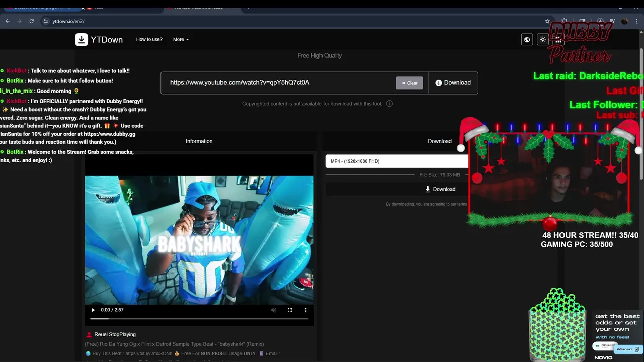Select the Download tab heading
This screenshot has width=644, height=362.
click(440, 141)
